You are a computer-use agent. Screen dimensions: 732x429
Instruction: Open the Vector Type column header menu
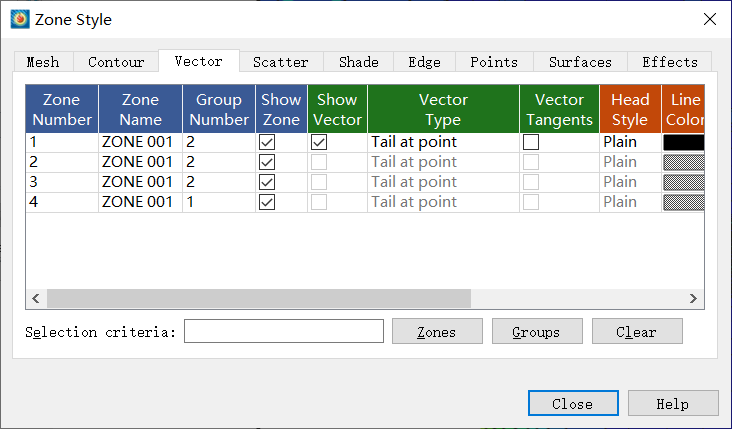point(443,109)
